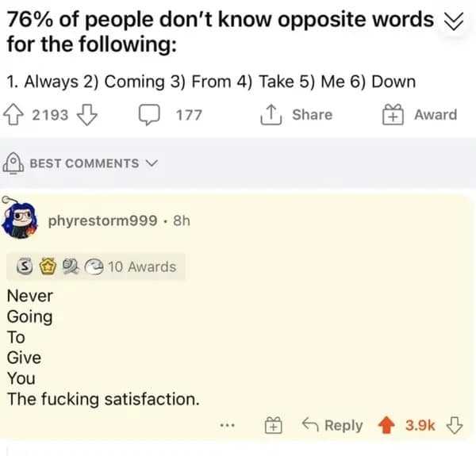This screenshot has height=456, width=476.
Task: Click the first award badge on comment
Action: [25, 266]
